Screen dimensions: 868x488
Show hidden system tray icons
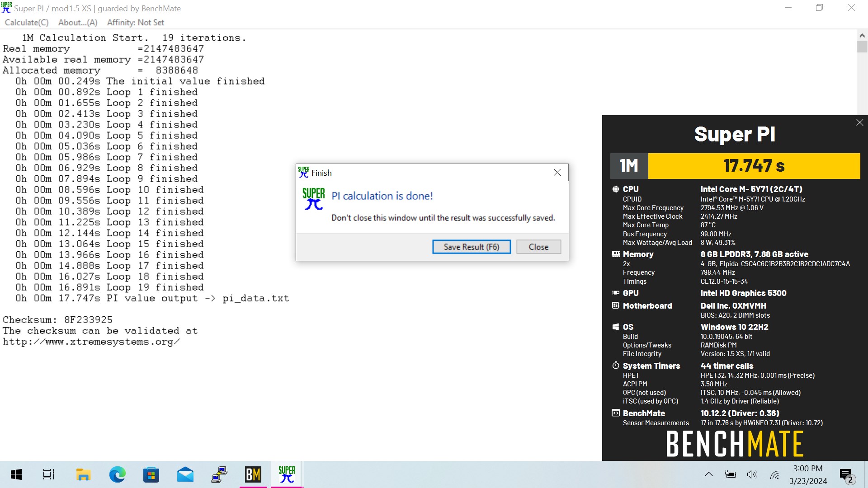(708, 474)
